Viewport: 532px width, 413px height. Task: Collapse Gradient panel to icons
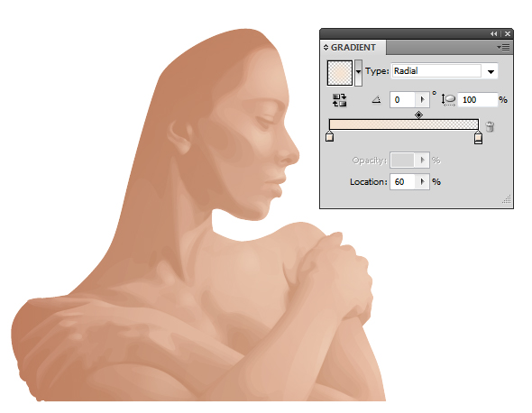[x=493, y=33]
